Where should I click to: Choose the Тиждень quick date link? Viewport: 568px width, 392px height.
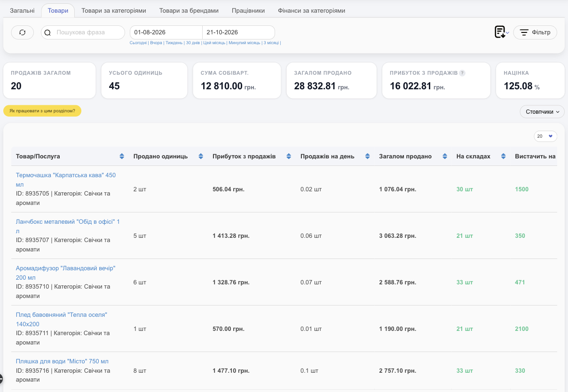pyautogui.click(x=174, y=43)
